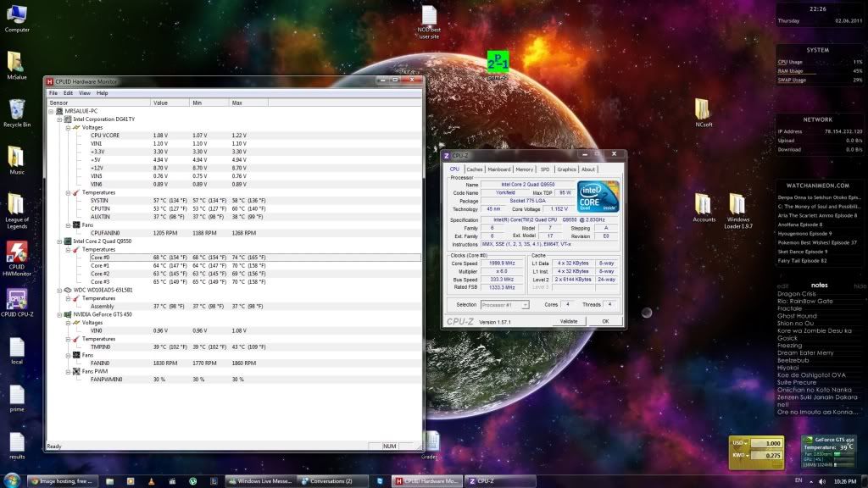Open the MrSalue folder on the desktop
This screenshot has height=488, width=868.
tap(17, 65)
